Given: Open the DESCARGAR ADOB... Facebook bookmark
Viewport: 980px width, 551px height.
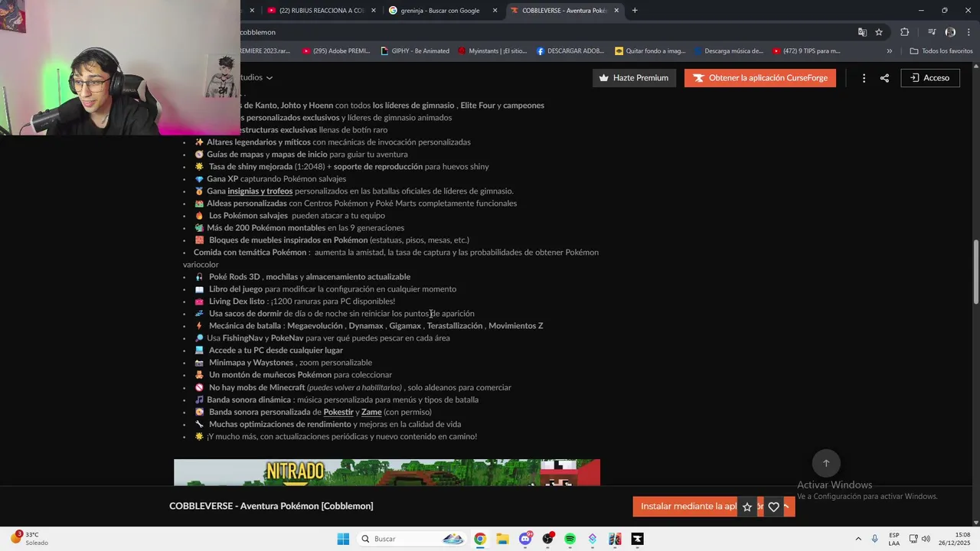Looking at the screenshot, I should click(x=571, y=51).
